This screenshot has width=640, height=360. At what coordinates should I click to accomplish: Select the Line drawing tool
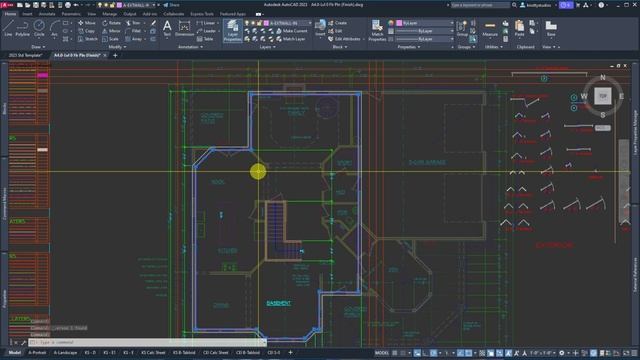point(8,29)
